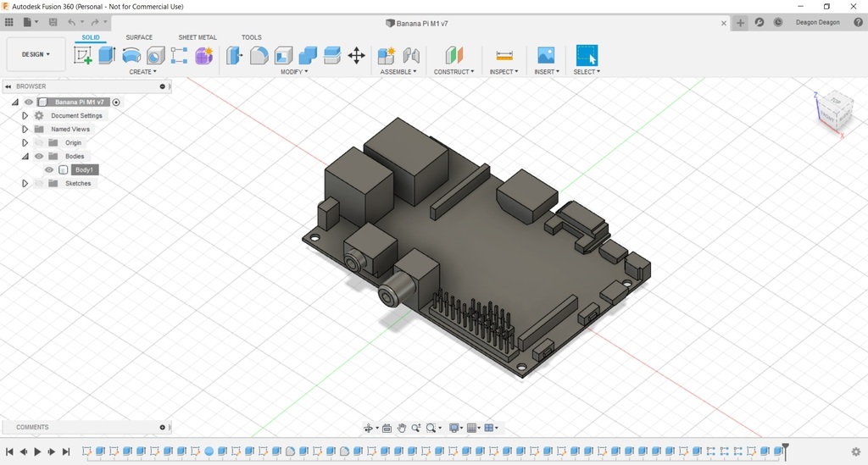Screen dimensions: 868x465
Task: Activate the Select tool icon
Action: point(587,55)
